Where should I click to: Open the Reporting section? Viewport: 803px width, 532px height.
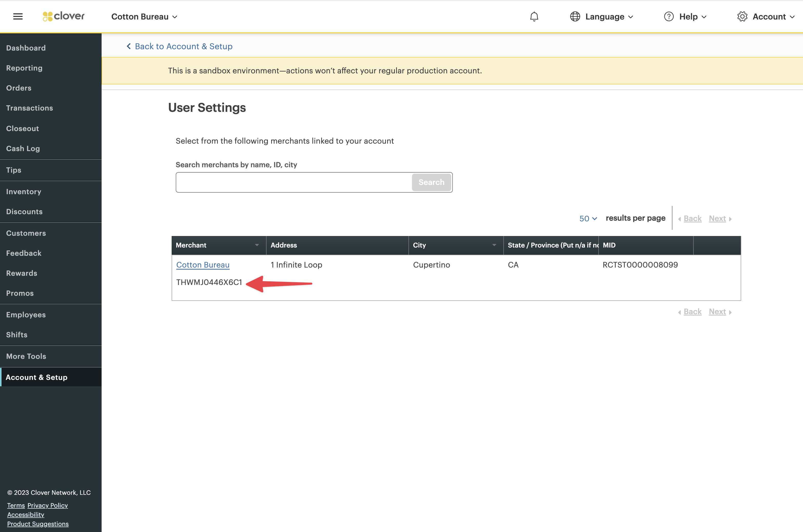coord(24,68)
